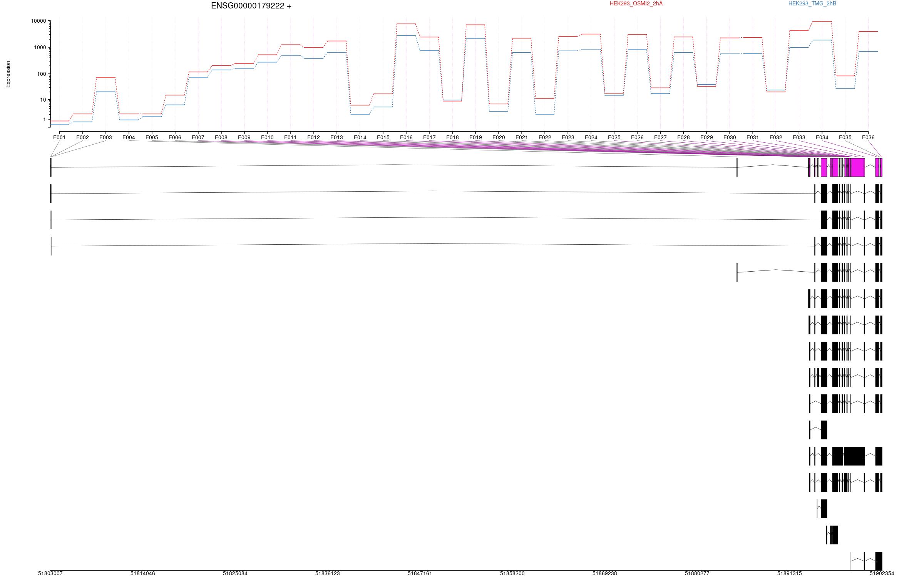Viewport: 924px width, 581px height.
Task: Click exon bin label E011
Action: (x=290, y=137)
